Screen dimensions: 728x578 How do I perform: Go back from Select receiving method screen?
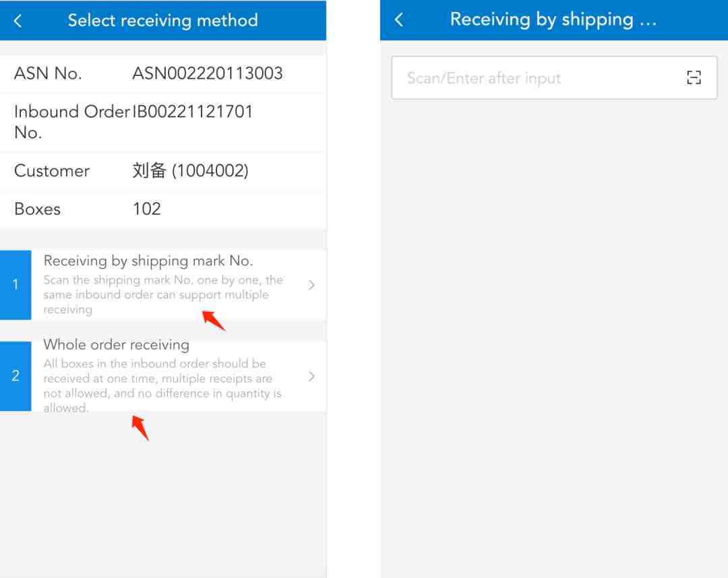coord(18,20)
